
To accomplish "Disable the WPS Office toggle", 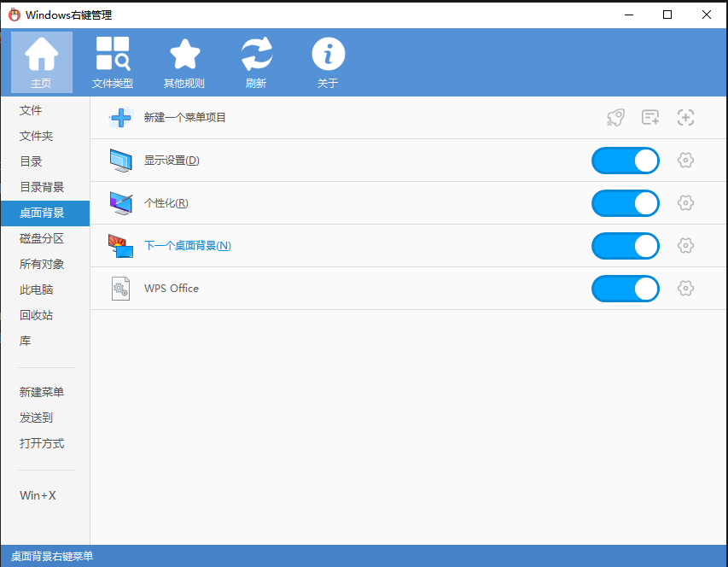I will [626, 289].
